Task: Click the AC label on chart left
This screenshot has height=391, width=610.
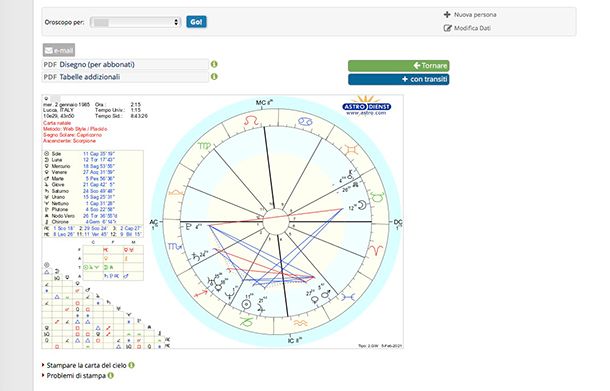Action: point(154,223)
